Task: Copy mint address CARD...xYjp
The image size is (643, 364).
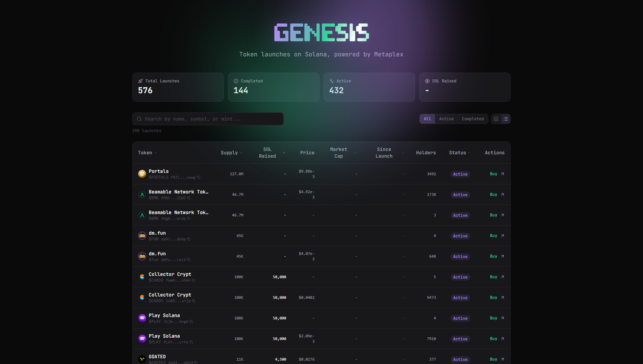Action: 194,301
